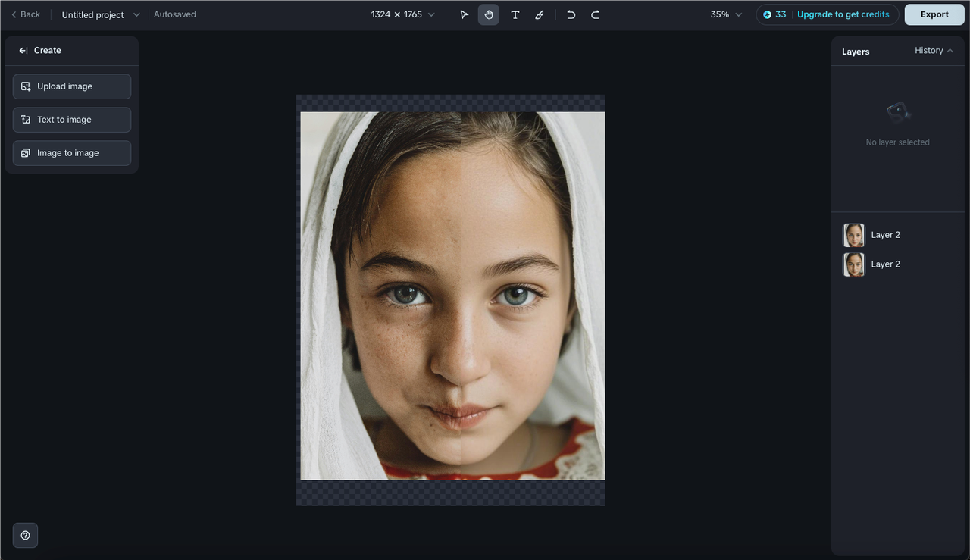Image resolution: width=970 pixels, height=560 pixels.
Task: Undo the last action
Action: pyautogui.click(x=571, y=14)
